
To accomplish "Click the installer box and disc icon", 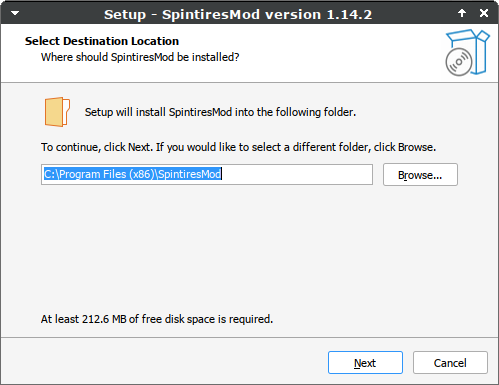I will (x=468, y=52).
